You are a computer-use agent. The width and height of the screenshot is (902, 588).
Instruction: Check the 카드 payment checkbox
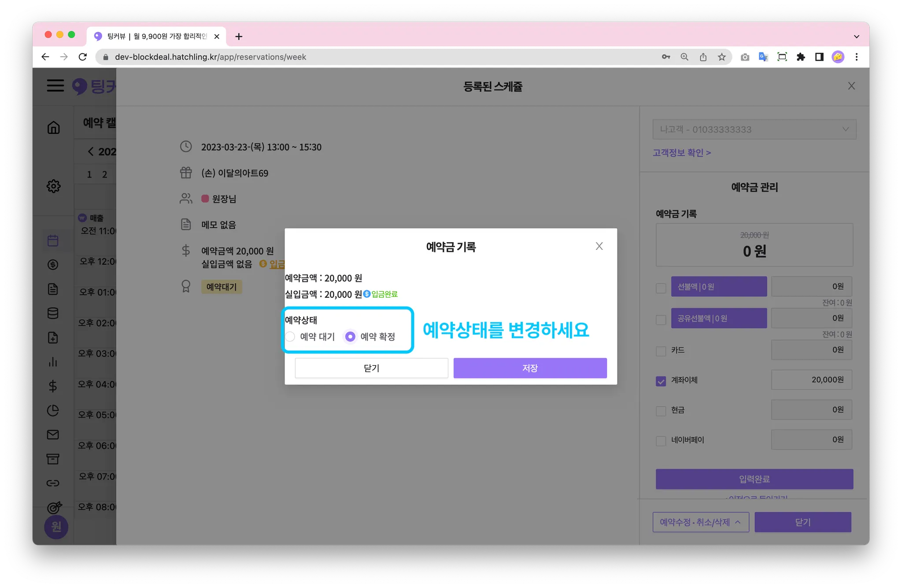click(661, 351)
